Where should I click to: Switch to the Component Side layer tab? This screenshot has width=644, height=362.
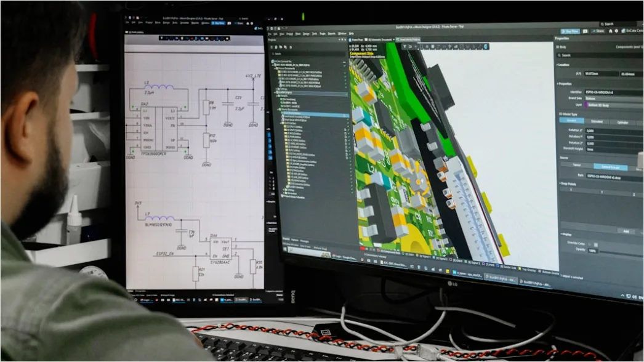point(390,251)
